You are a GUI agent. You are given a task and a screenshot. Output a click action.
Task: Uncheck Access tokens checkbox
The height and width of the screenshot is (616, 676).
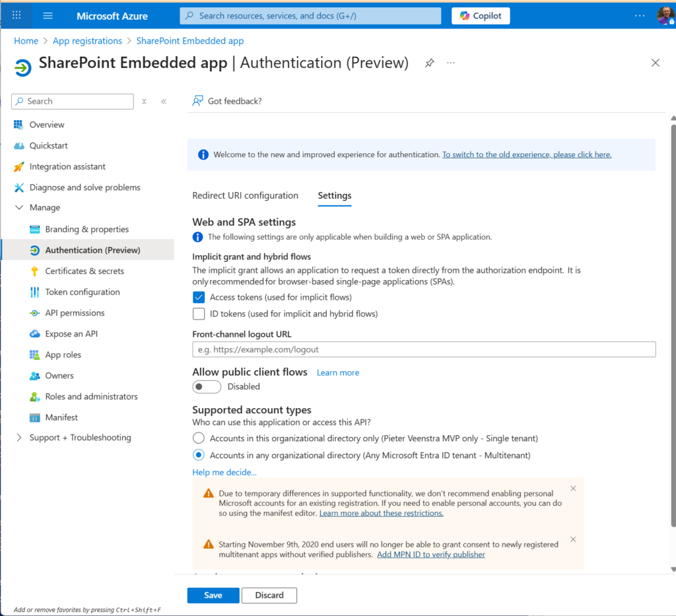tap(199, 298)
